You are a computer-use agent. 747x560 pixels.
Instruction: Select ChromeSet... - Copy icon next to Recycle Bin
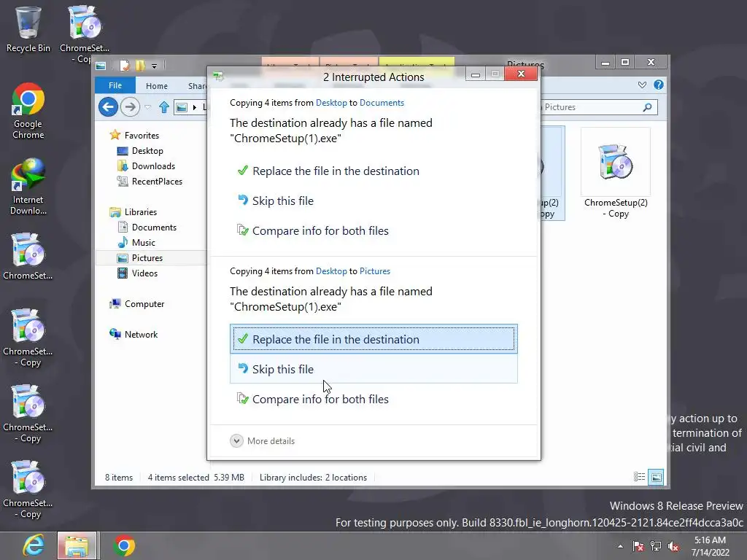pyautogui.click(x=85, y=34)
